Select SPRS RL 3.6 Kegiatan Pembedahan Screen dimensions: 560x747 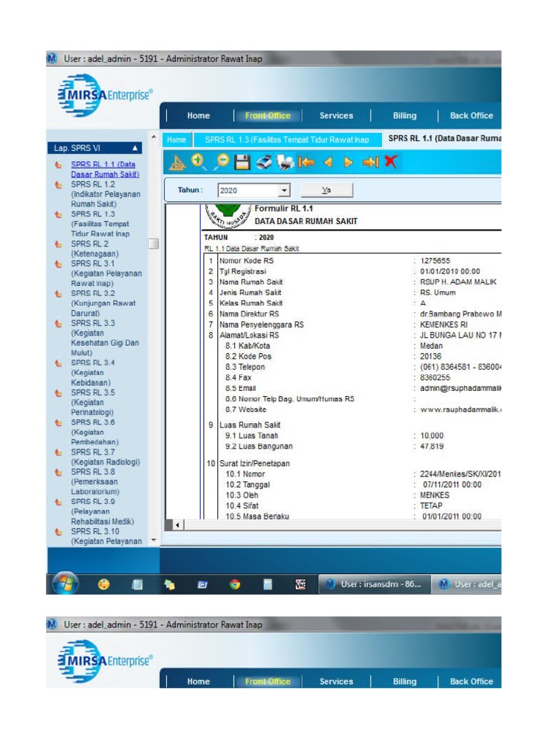click(x=95, y=432)
